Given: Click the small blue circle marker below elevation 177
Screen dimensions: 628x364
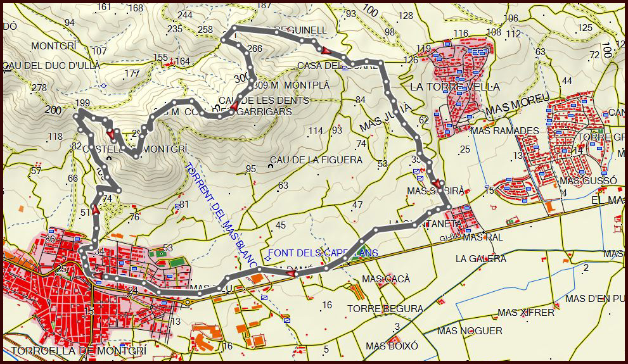Looking at the screenshot, I should [x=105, y=85].
